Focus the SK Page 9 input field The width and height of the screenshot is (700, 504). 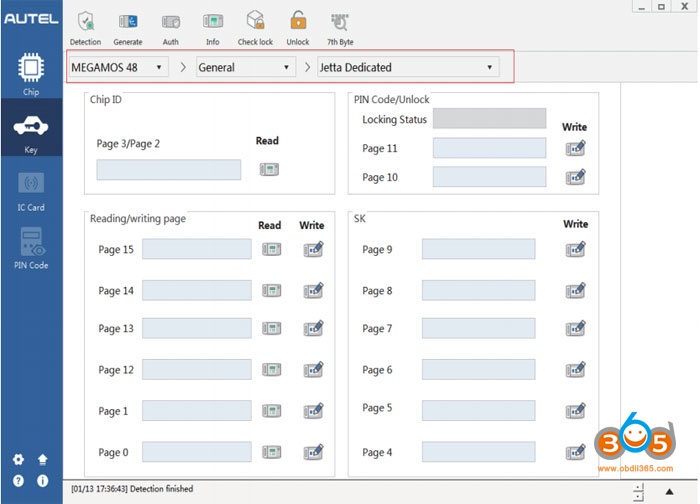479,249
